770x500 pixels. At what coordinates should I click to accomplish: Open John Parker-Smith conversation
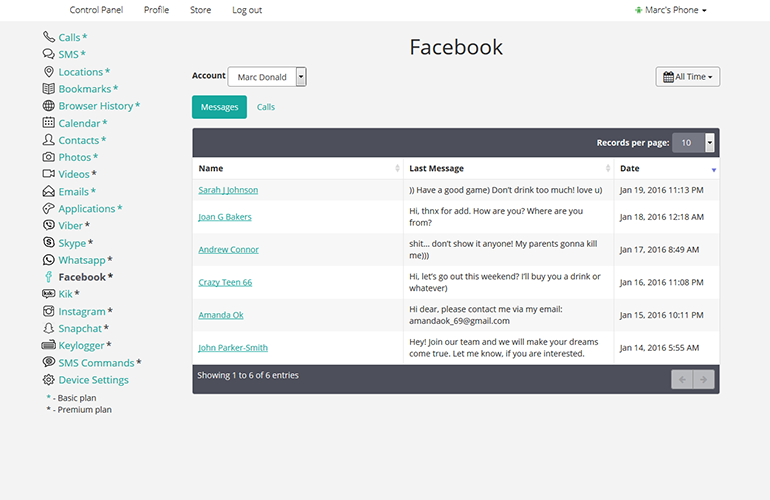(233, 348)
